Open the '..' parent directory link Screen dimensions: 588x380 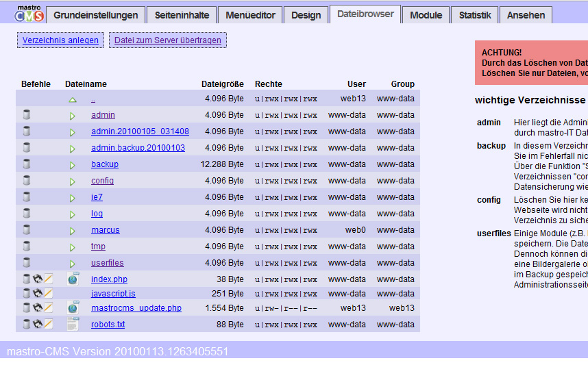tap(93, 99)
